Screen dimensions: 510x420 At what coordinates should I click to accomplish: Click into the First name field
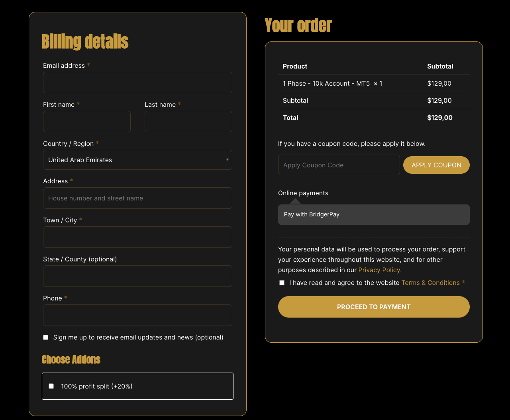click(87, 122)
